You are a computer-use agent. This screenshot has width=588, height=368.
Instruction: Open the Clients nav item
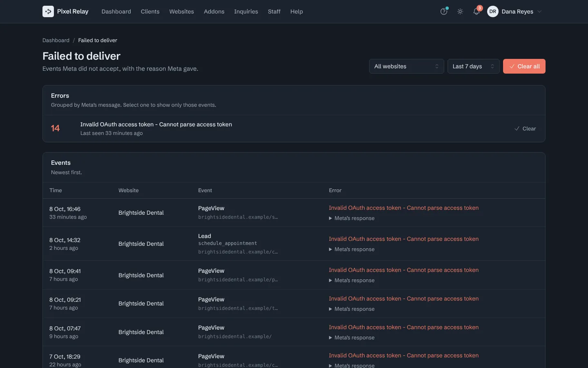coord(150,11)
